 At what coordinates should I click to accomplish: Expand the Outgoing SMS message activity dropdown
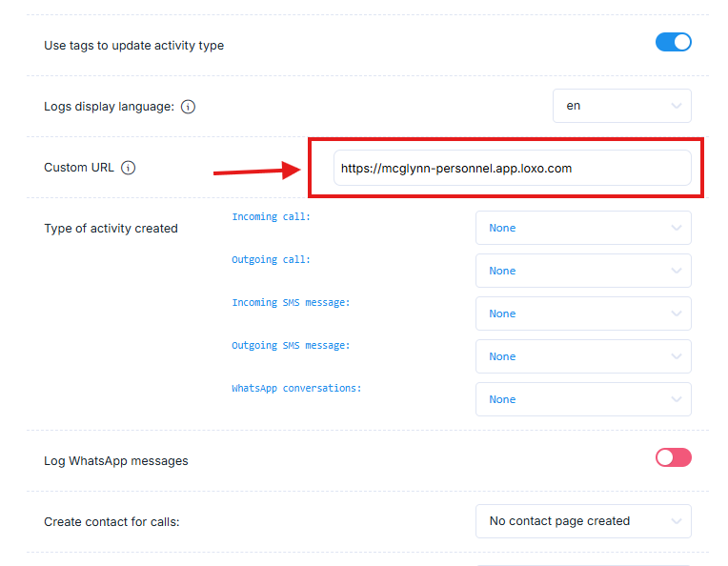point(583,356)
